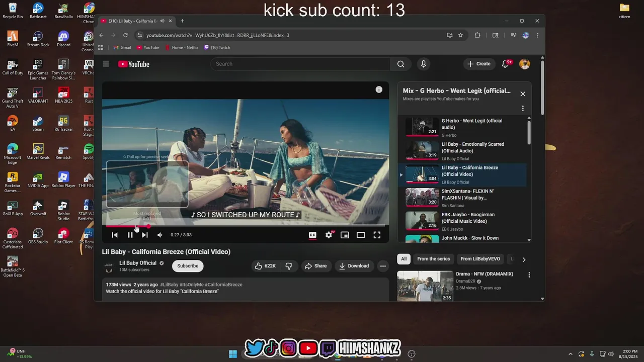
Task: Select the From the series chip
Action: point(434,259)
